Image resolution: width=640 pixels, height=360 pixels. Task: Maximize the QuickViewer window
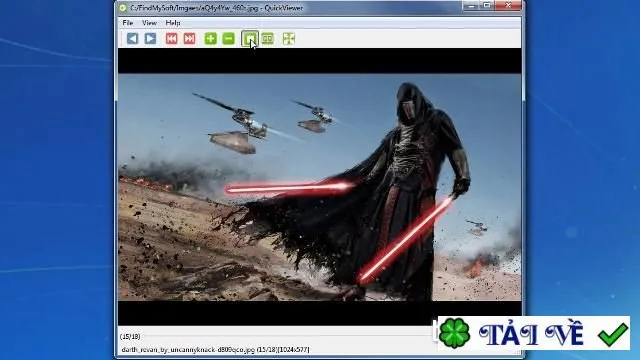[487, 6]
